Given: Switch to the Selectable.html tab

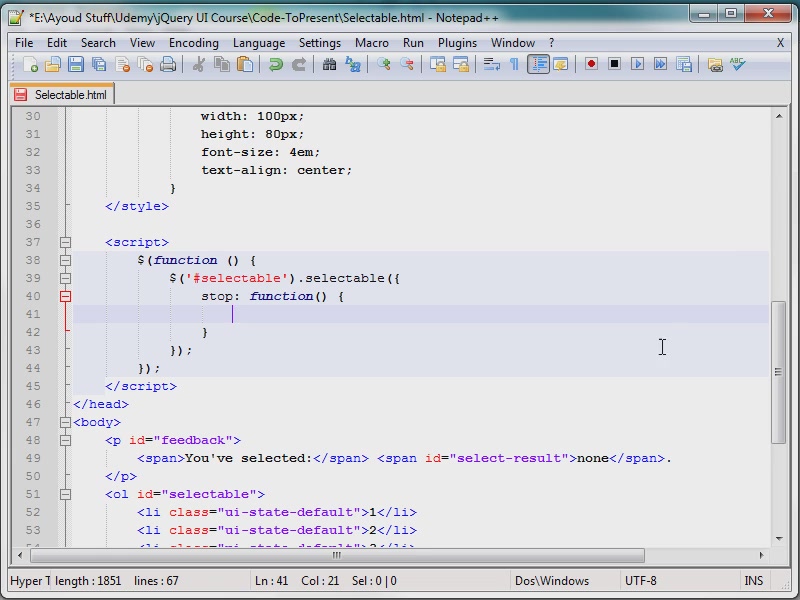Looking at the screenshot, I should 62,95.
